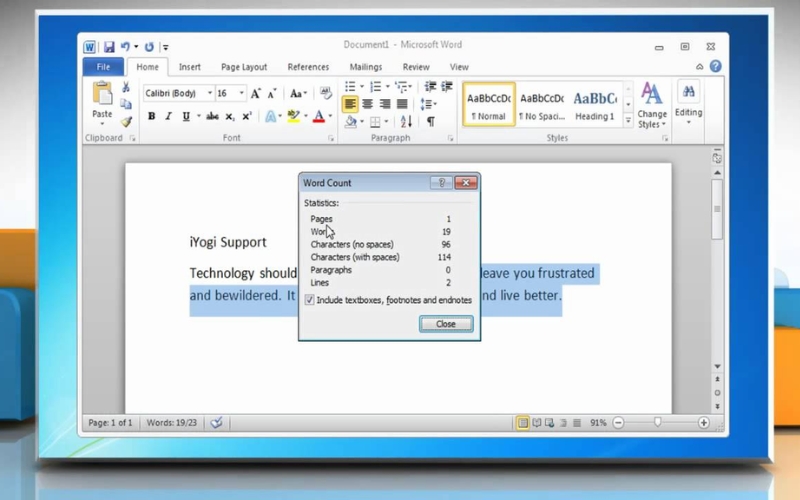The height and width of the screenshot is (500, 800).
Task: Click the zoom slider handle
Action: pyautogui.click(x=658, y=422)
